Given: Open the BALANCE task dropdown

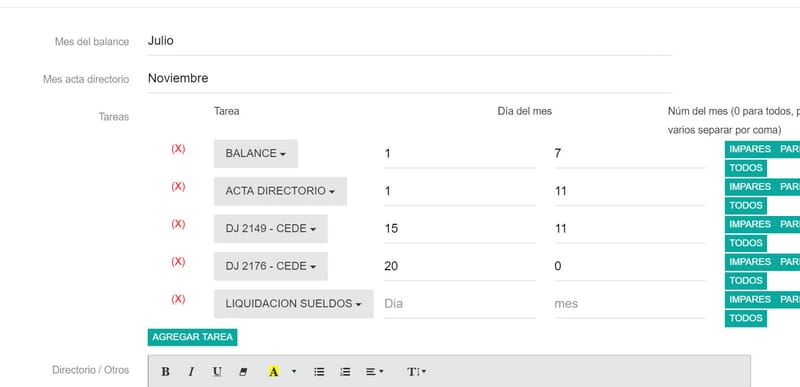Looking at the screenshot, I should pyautogui.click(x=256, y=153).
